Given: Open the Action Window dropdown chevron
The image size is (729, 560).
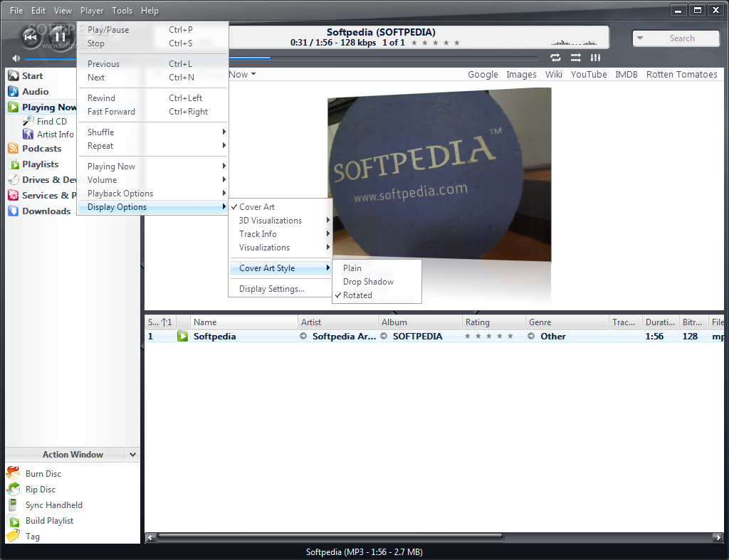Looking at the screenshot, I should [x=132, y=455].
